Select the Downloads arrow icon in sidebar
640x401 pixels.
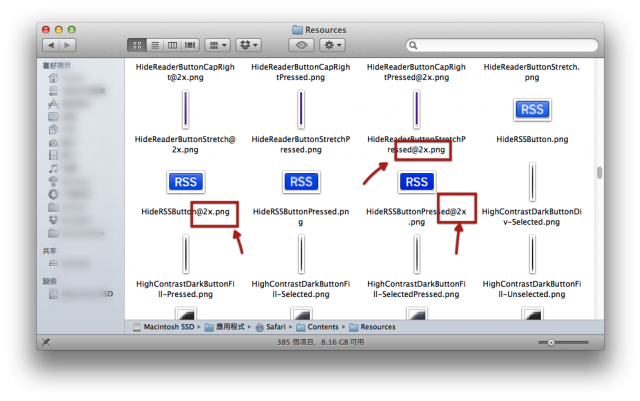pyautogui.click(x=53, y=194)
